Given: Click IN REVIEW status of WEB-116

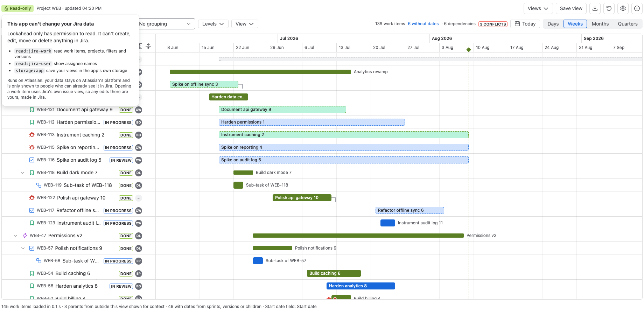Looking at the screenshot, I should (121, 160).
